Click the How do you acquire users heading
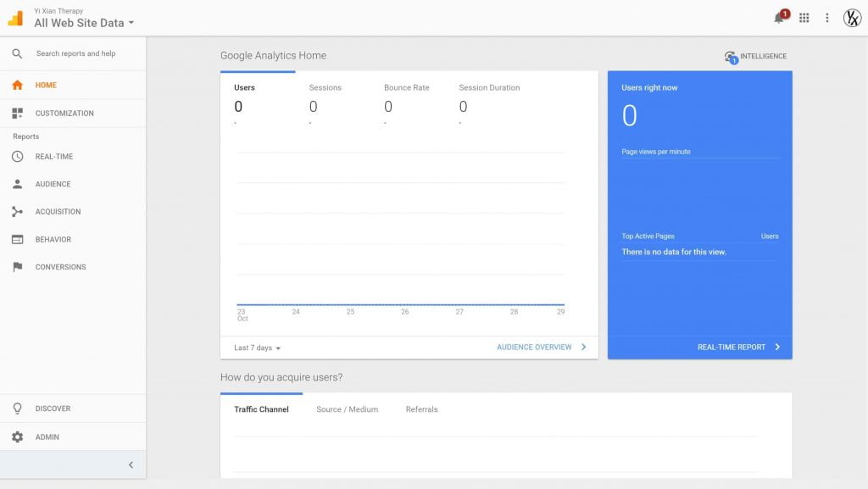The width and height of the screenshot is (868, 489). pyautogui.click(x=281, y=377)
